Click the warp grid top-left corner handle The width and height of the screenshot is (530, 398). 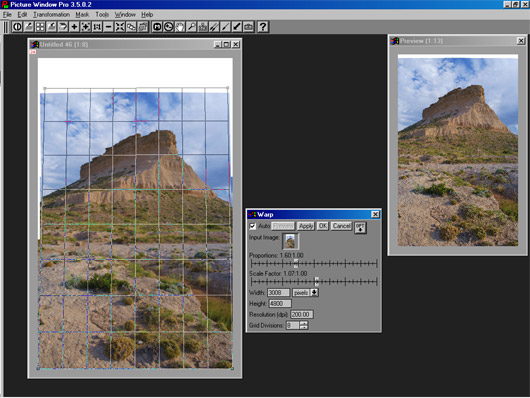point(45,89)
